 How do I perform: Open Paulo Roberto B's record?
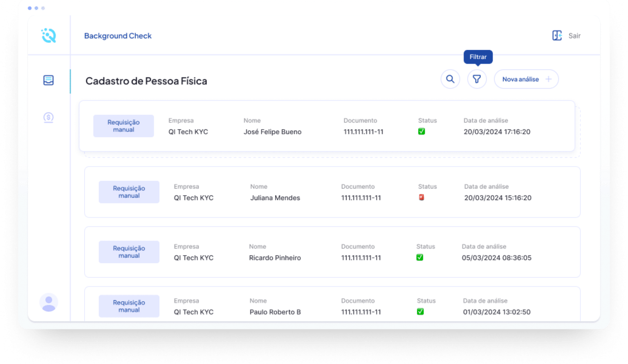coord(275,312)
